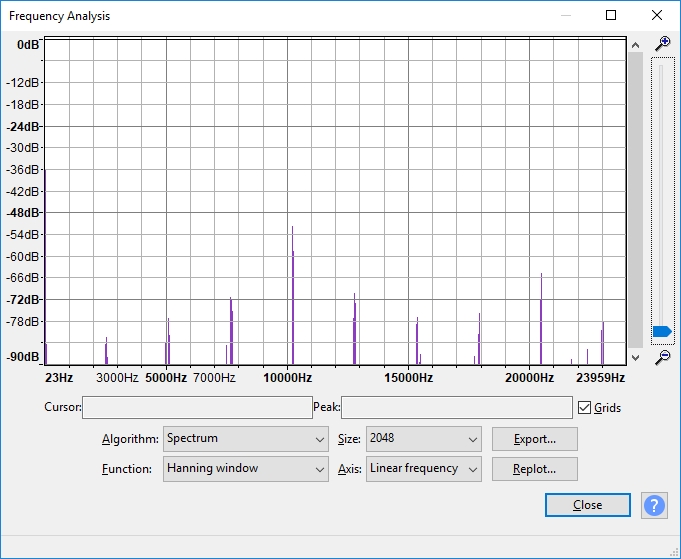The width and height of the screenshot is (681, 559).
Task: Close the window using the title bar X
Action: click(x=656, y=16)
